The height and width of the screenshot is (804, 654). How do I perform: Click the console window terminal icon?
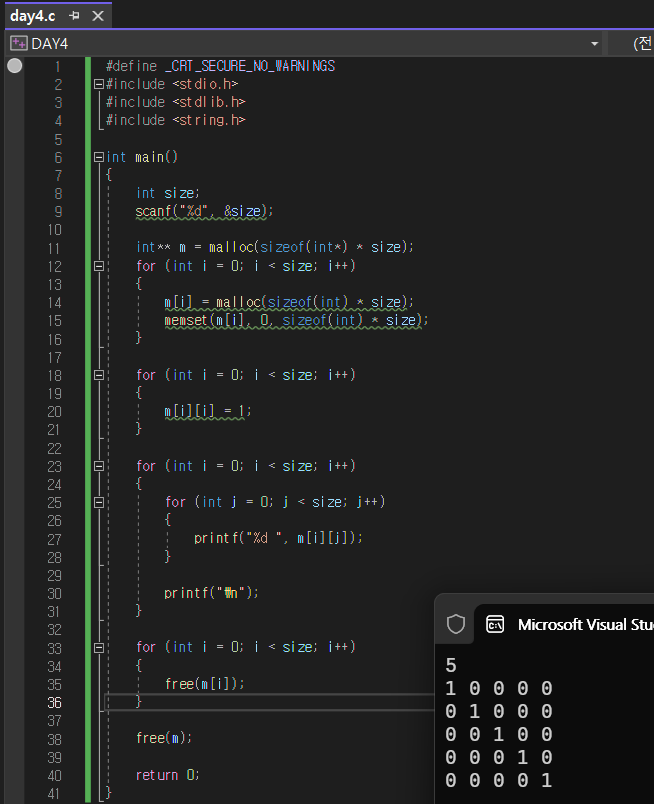(495, 625)
